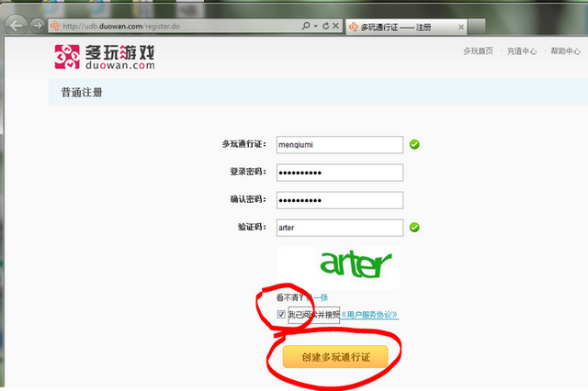588x391 pixels.
Task: Click the 创建多玩通行证 button
Action: [x=335, y=357]
